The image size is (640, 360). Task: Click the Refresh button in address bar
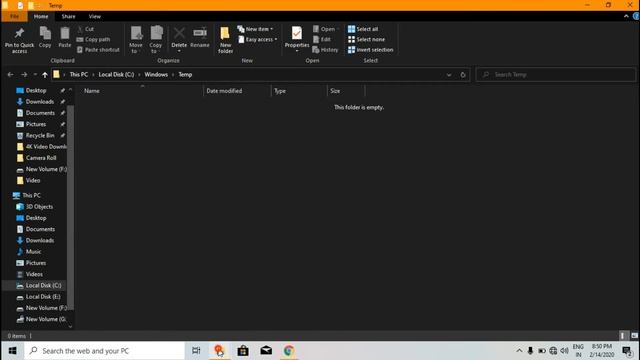[x=463, y=75]
